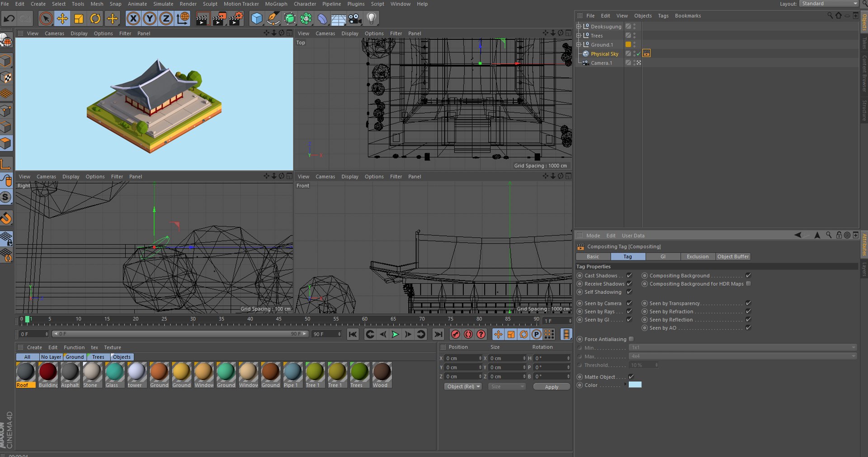Viewport: 868px width, 457px height.
Task: Open the Object (Rel) coordinate dropdown
Action: [x=463, y=386]
